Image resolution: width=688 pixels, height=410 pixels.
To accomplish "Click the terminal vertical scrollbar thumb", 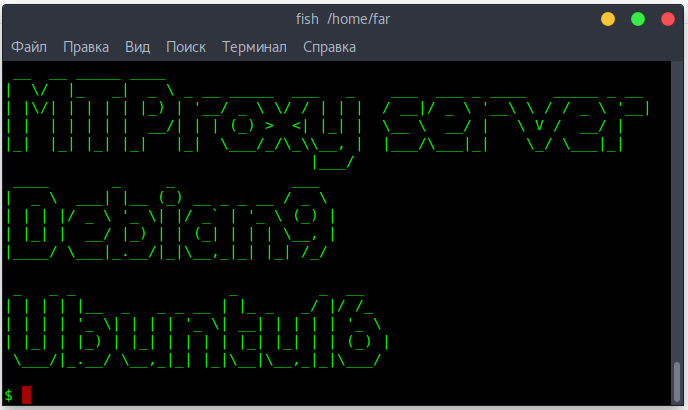I will 677,381.
